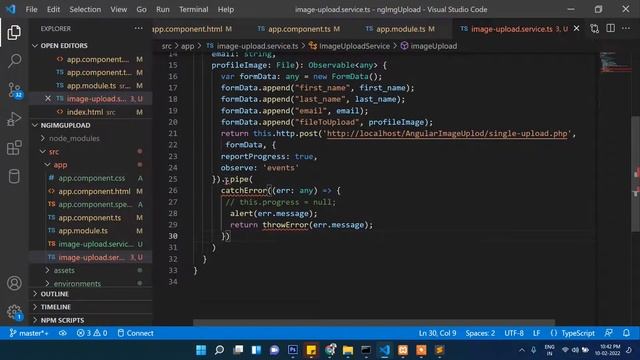Open the database icon view in activity bar
This screenshot has height=360, width=640.
[x=14, y=176]
